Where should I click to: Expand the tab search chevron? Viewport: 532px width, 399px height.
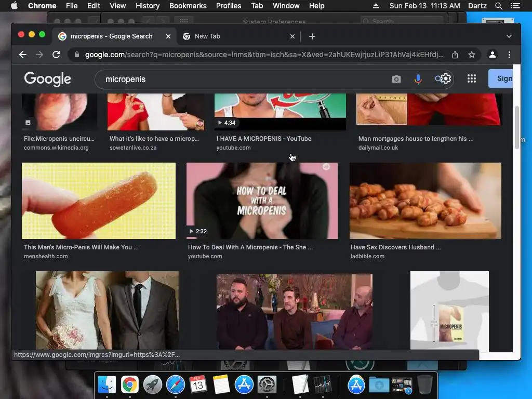click(509, 36)
